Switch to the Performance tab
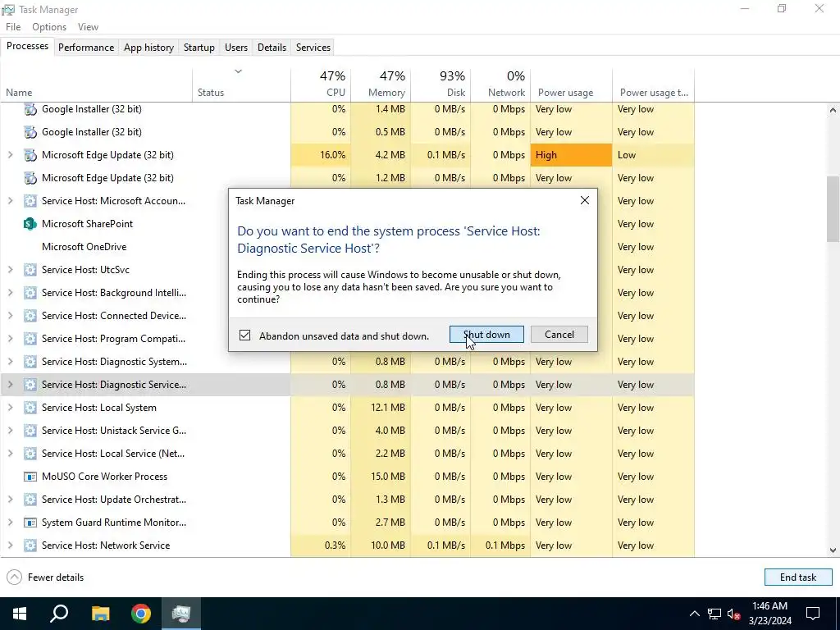Screen dimensions: 840x630 [85, 48]
